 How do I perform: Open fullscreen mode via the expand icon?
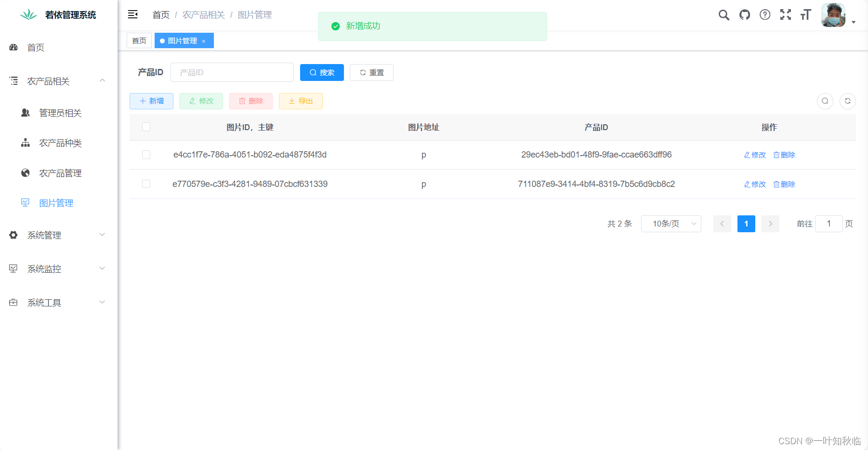click(785, 15)
